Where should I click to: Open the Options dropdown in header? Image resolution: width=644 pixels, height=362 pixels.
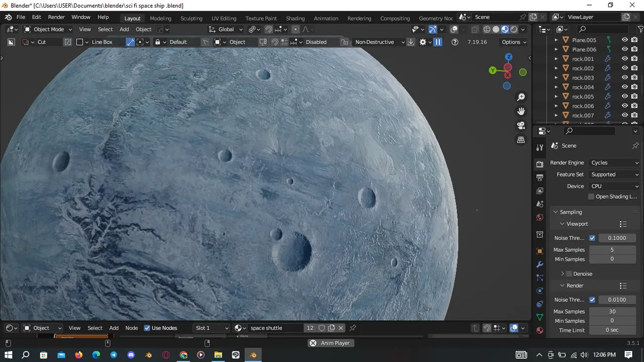(514, 42)
